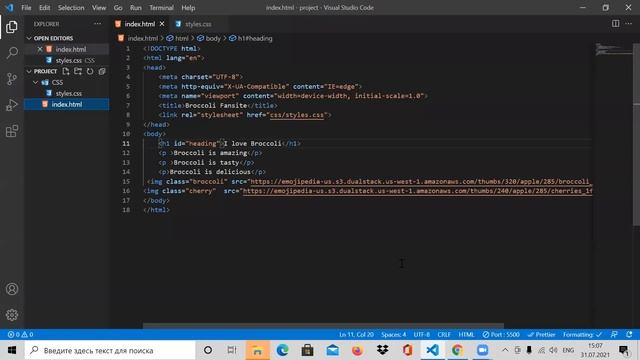The image size is (640, 360).
Task: Open Zoom from the taskbar
Action: (482, 350)
